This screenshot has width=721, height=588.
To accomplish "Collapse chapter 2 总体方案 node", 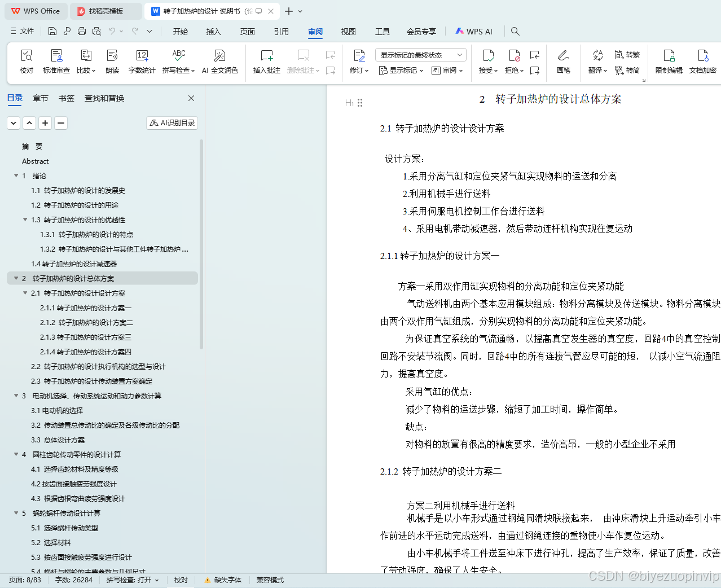I will 16,278.
